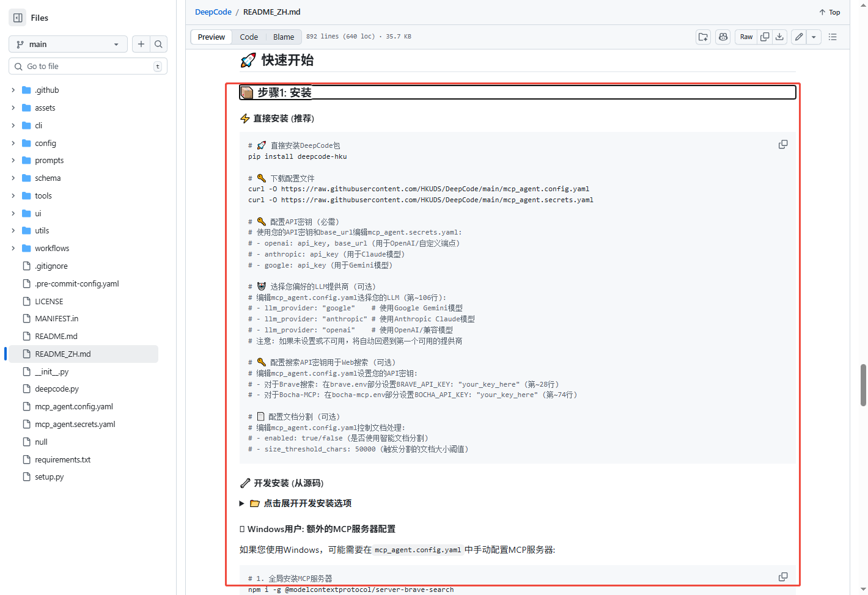Select README_ZH.md in file tree
868x595 pixels.
(83, 354)
